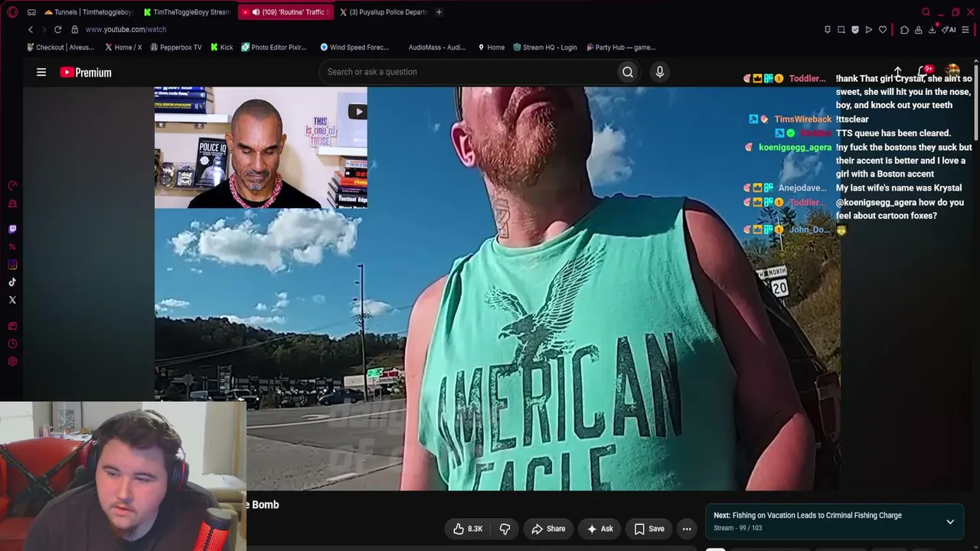This screenshot has height=551, width=980.
Task: Open Opera easy setup sliders
Action: (965, 30)
